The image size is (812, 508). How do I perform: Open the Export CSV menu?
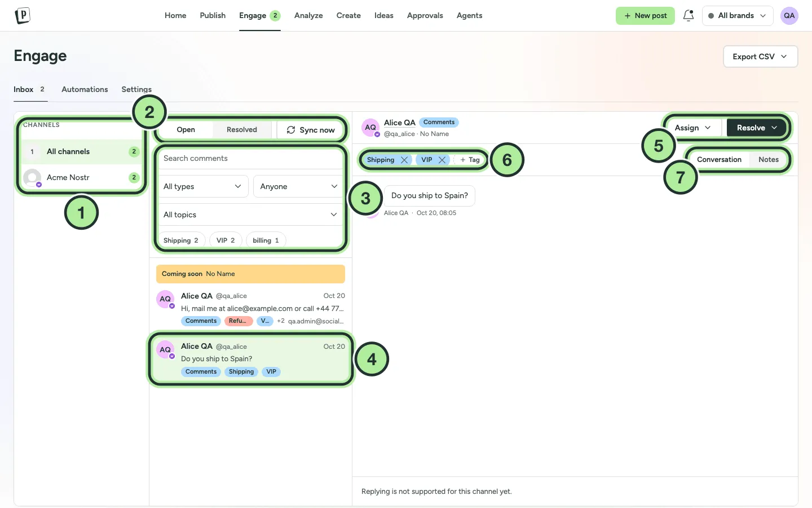[760, 56]
